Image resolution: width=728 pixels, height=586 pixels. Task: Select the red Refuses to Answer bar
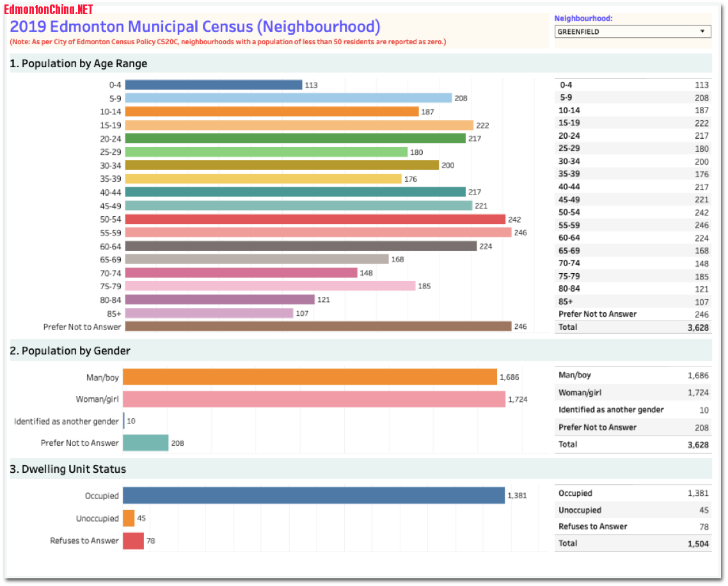[133, 541]
